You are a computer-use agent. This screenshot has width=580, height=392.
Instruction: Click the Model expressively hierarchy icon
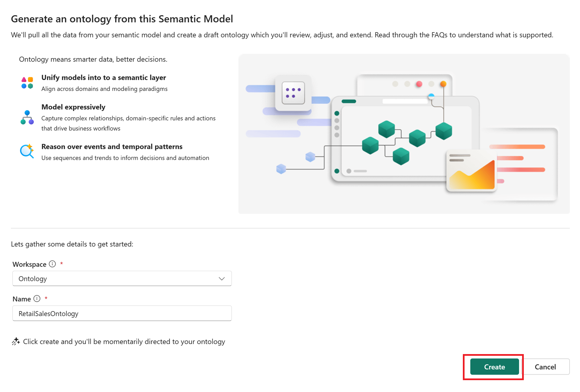[x=27, y=117]
